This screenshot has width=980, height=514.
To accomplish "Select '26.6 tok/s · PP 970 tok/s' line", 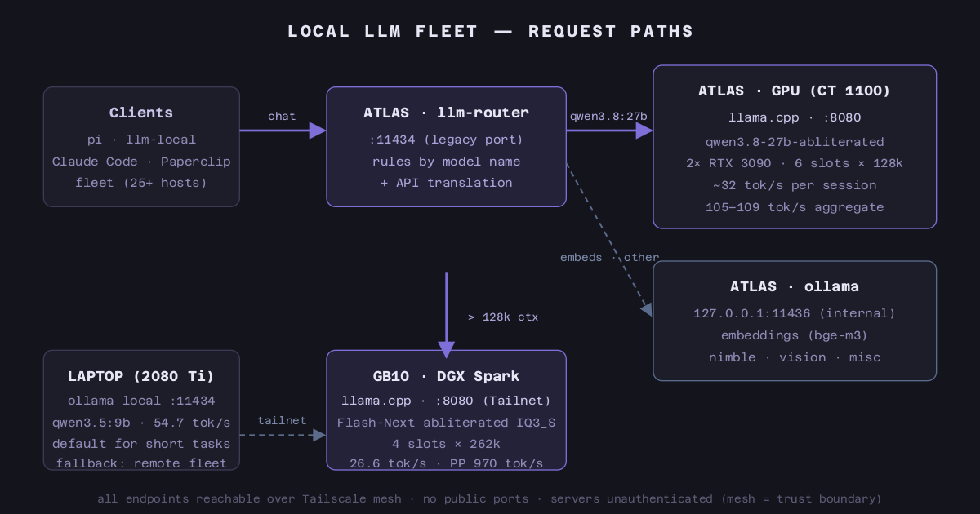I will tap(447, 463).
